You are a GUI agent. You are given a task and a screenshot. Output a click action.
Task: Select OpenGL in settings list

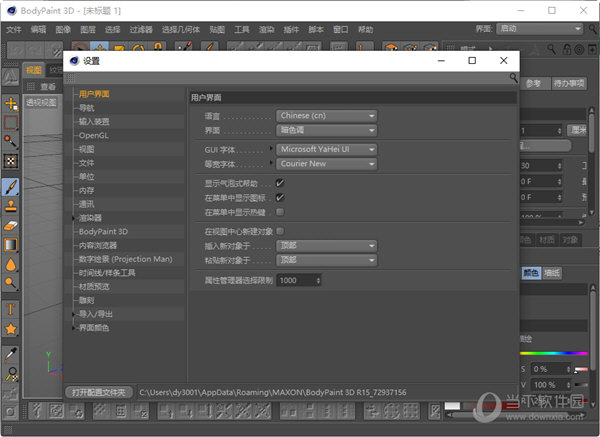tap(93, 135)
